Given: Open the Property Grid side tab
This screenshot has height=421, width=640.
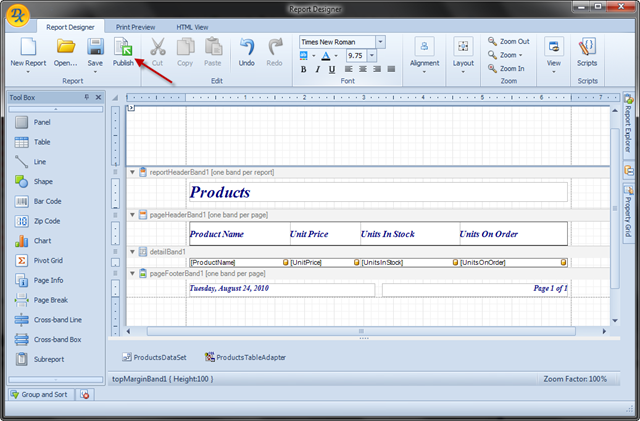Looking at the screenshot, I should click(x=629, y=214).
